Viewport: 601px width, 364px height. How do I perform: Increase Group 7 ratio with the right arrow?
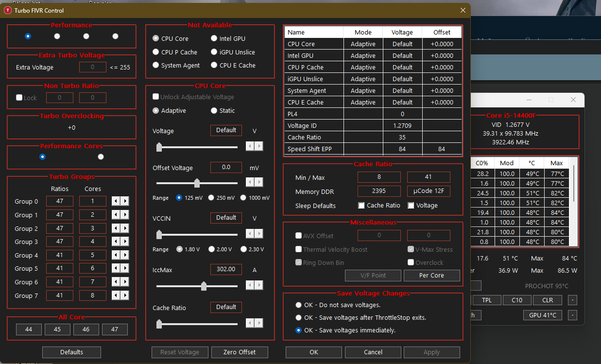125,295
